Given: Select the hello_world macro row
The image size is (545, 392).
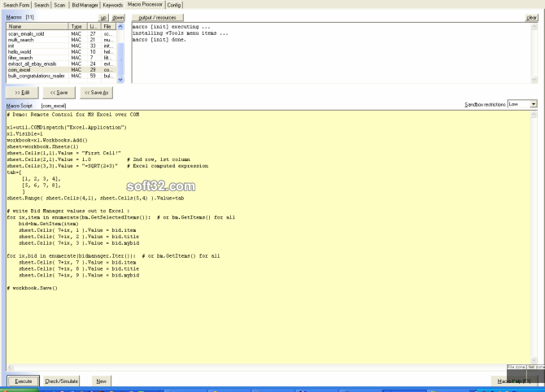Looking at the screenshot, I should 61,52.
